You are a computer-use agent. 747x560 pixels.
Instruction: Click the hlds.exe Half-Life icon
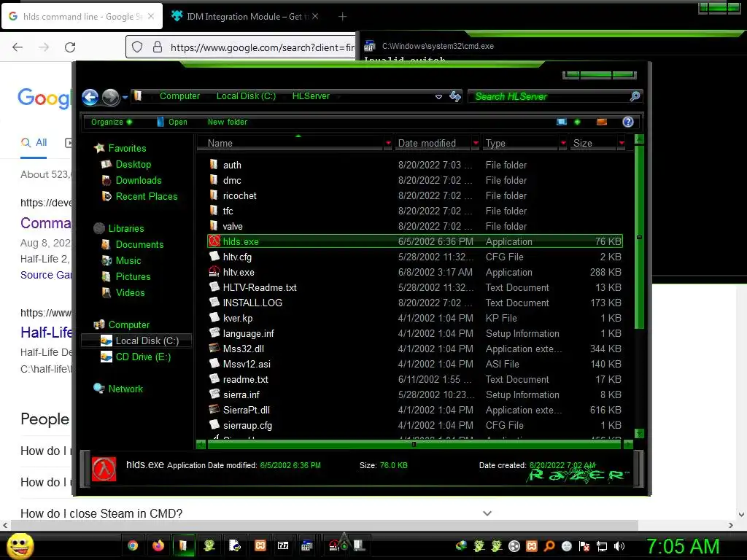tap(214, 241)
